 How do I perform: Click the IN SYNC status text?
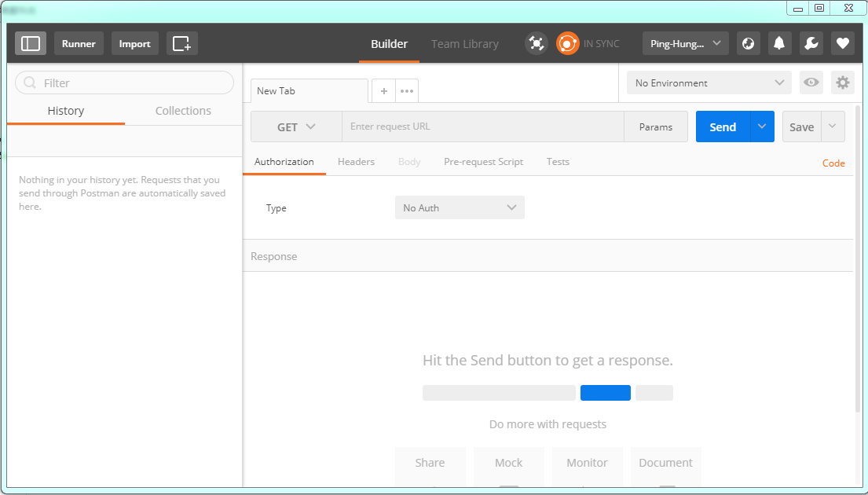601,44
